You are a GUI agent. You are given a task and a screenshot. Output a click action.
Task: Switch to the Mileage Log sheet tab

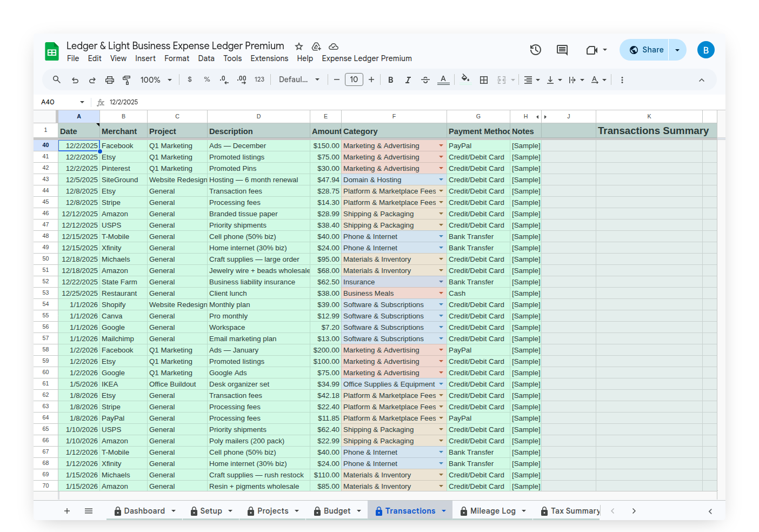493,511
